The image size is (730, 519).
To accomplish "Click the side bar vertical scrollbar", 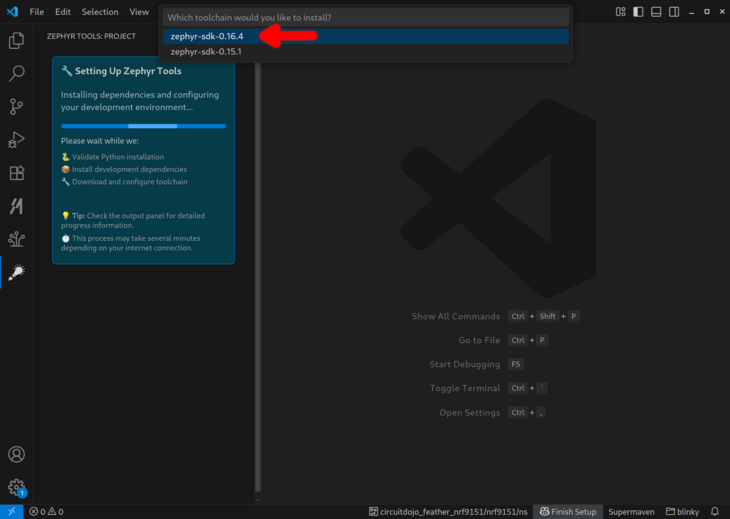I will [x=257, y=277].
